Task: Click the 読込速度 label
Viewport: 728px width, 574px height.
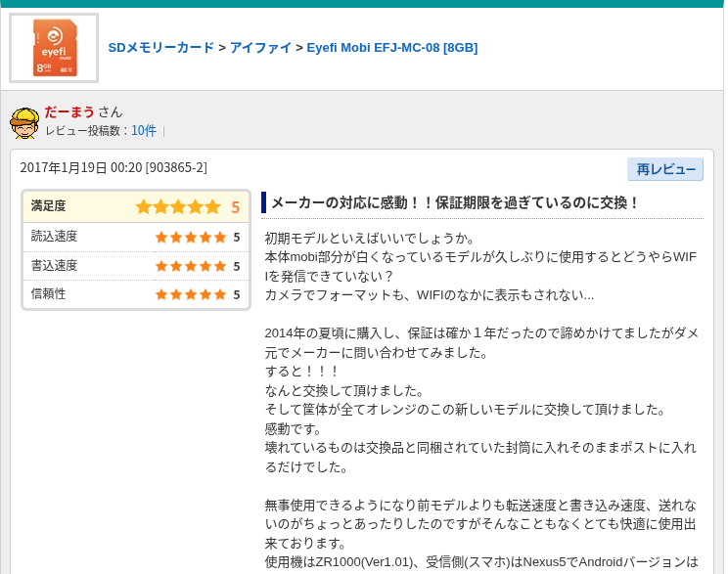Action: coord(54,237)
